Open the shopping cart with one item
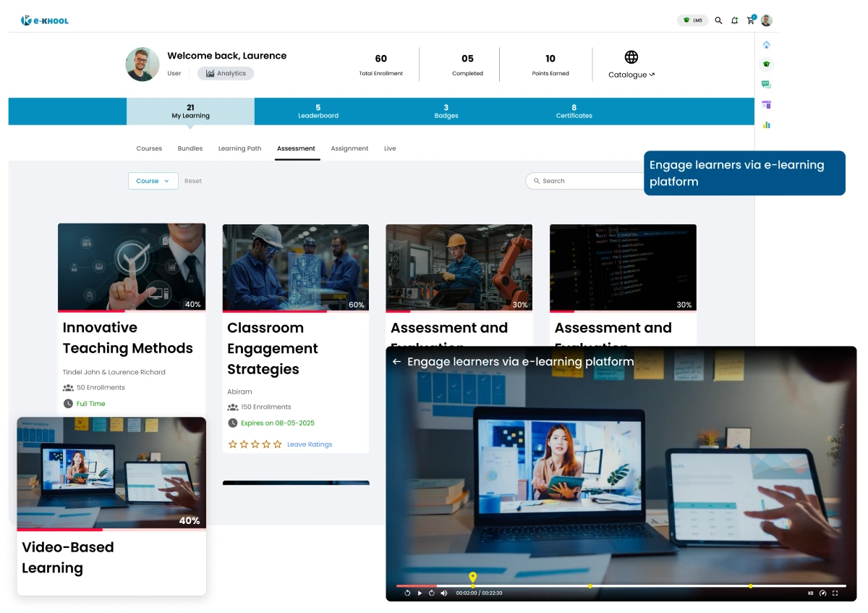The image size is (868, 613). click(750, 20)
